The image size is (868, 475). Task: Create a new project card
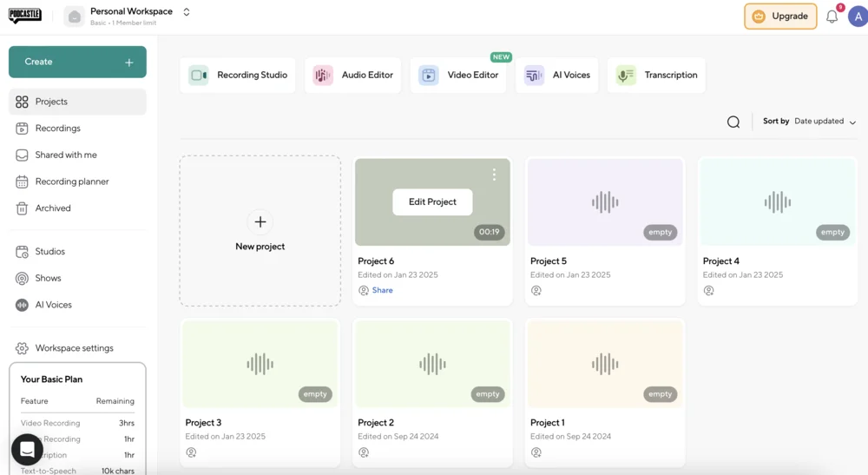[x=260, y=231]
